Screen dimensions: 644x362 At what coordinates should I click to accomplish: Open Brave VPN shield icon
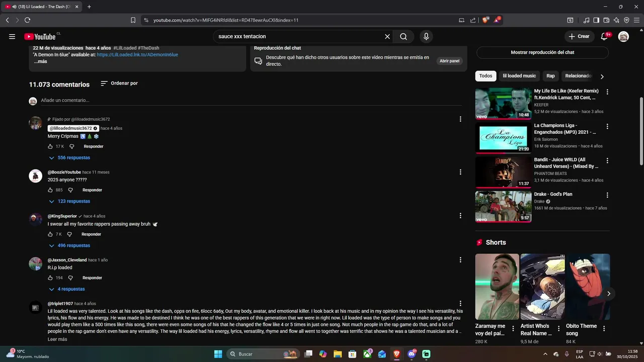point(626,20)
